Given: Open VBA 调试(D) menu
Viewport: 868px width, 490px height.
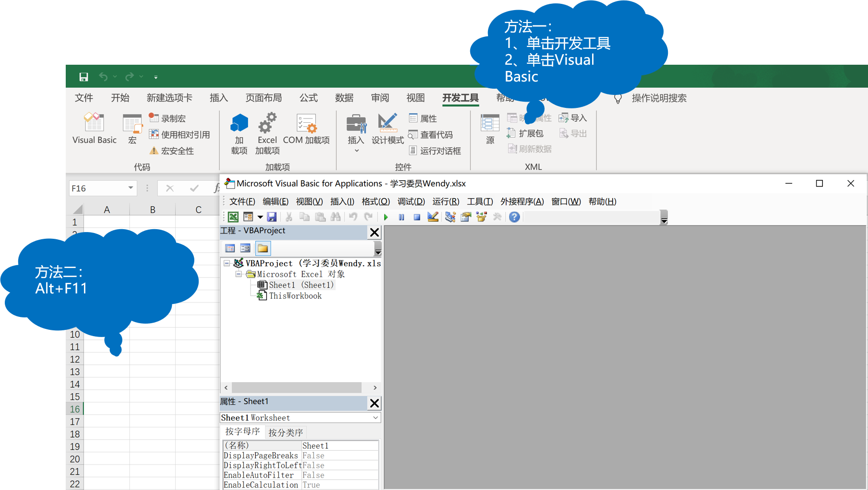Looking at the screenshot, I should (x=411, y=201).
